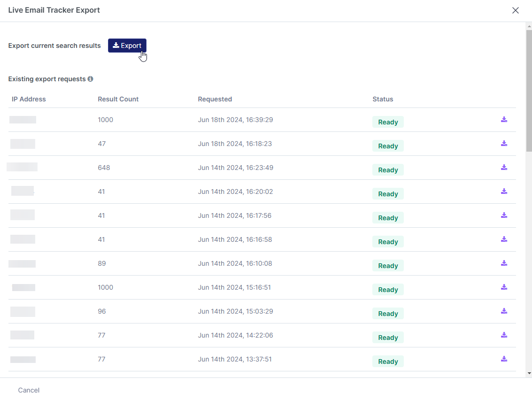Download the Jun 14th 16:16:58 export
Viewport: 532px width, 400px height.
[504, 239]
